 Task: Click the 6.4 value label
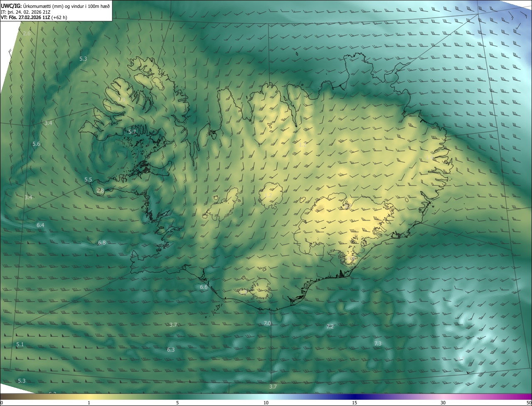click(40, 225)
